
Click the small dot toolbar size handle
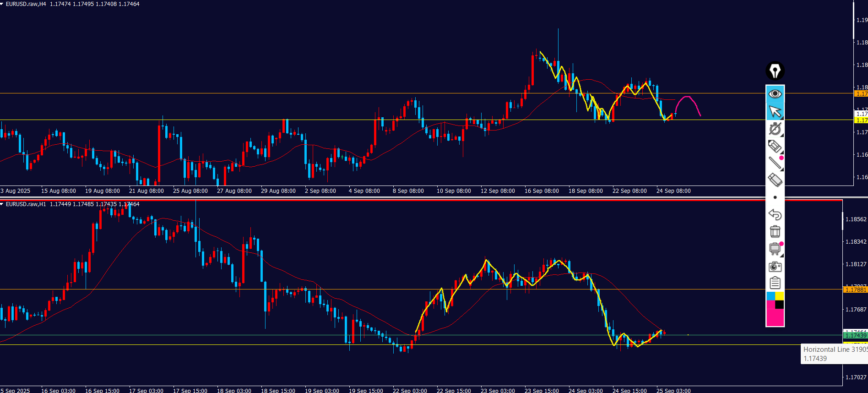[x=775, y=197]
